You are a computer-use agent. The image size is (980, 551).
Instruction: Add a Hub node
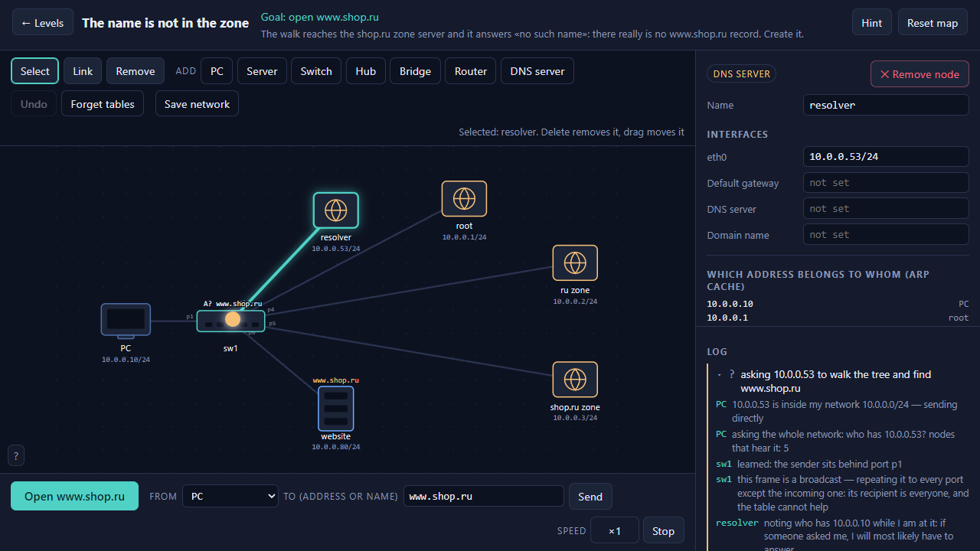[366, 71]
